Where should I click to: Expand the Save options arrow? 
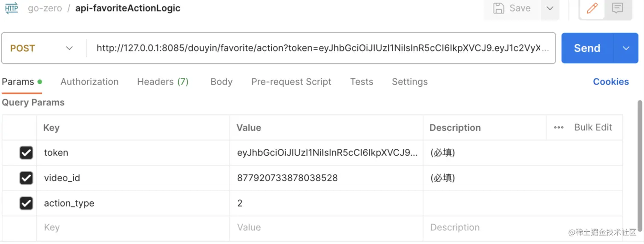click(x=550, y=8)
